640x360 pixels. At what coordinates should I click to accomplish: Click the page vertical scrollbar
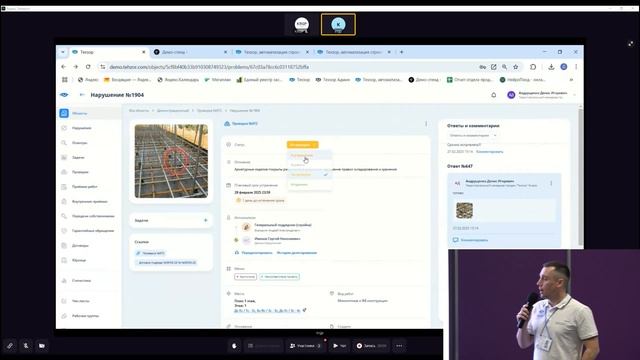580,176
